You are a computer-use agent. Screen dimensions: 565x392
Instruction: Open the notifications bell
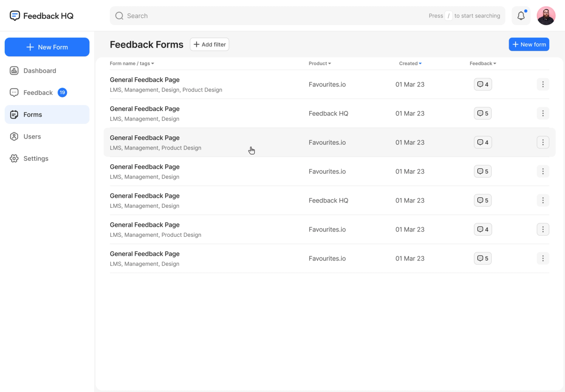coord(521,16)
